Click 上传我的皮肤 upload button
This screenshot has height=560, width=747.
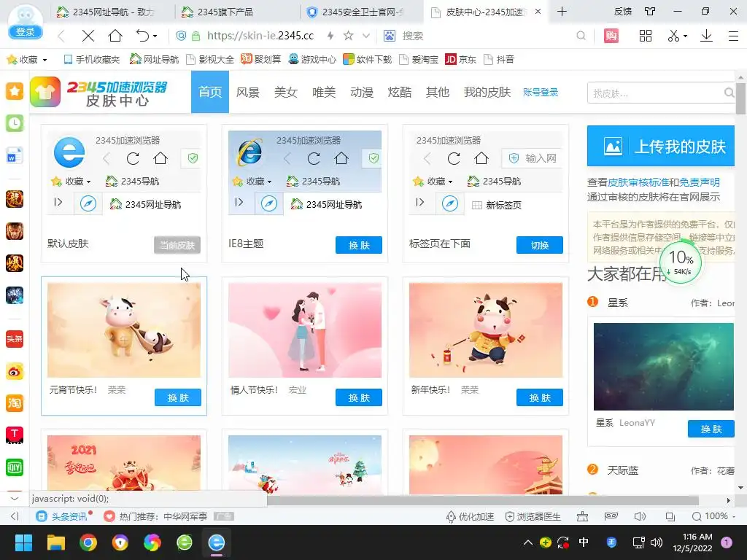coord(661,146)
